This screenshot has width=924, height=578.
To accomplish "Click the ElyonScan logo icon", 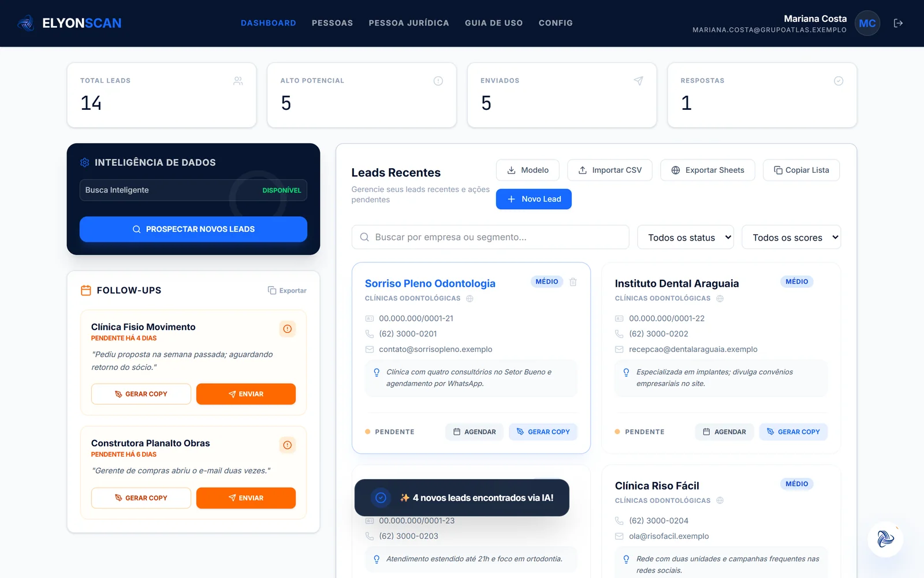I will (25, 23).
